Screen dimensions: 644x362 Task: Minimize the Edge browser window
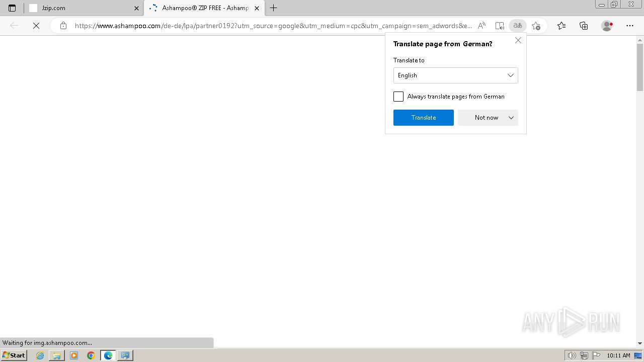tap(602, 5)
